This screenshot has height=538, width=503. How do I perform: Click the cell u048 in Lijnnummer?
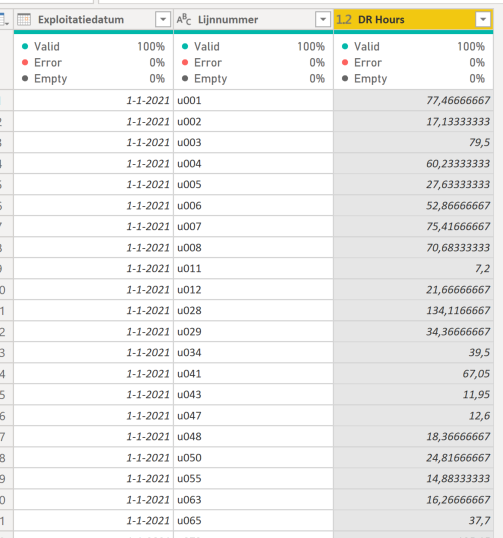(253, 437)
